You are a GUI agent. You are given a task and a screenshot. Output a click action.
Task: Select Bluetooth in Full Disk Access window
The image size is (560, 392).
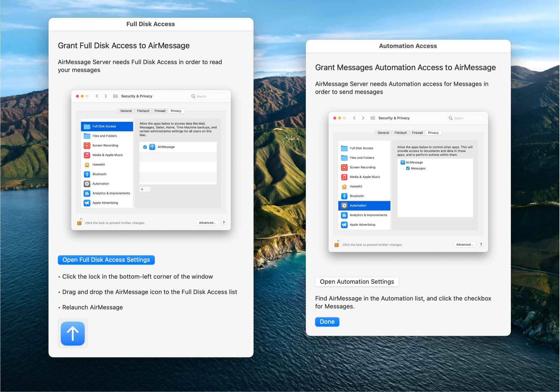click(x=107, y=174)
